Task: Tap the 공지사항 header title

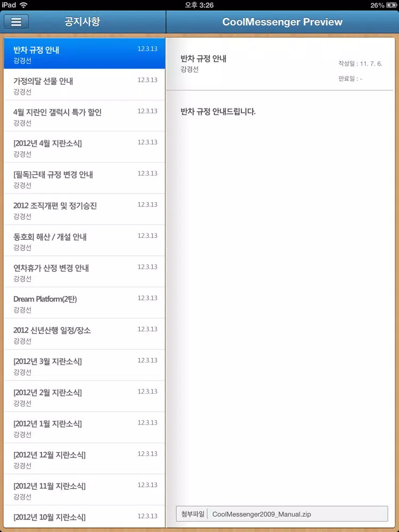Action: coord(82,22)
